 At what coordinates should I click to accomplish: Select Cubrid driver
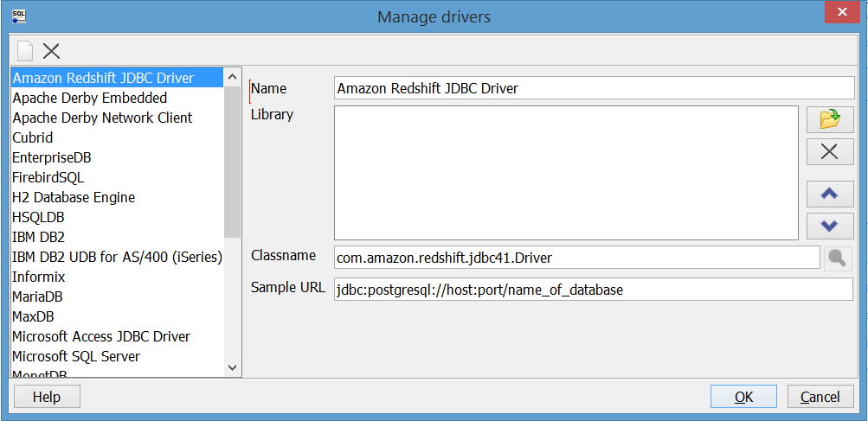pos(117,137)
